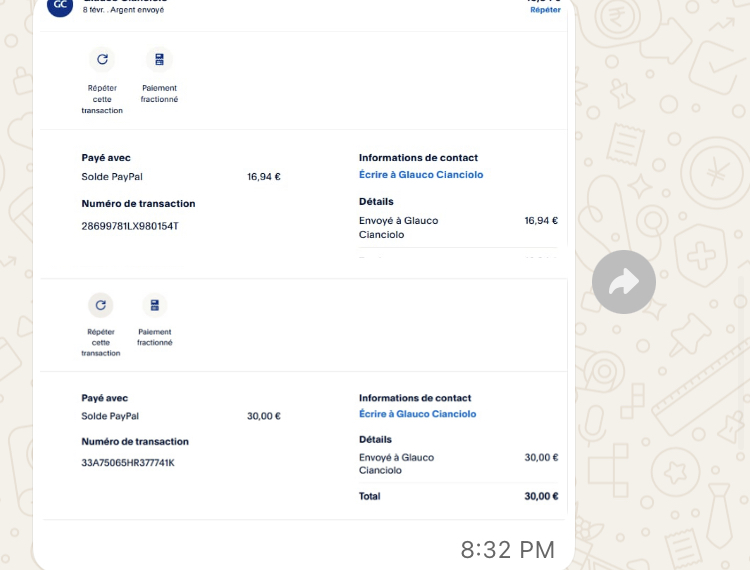Select transaction number 33A75065HR377741K
The image size is (750, 570).
coord(128,463)
